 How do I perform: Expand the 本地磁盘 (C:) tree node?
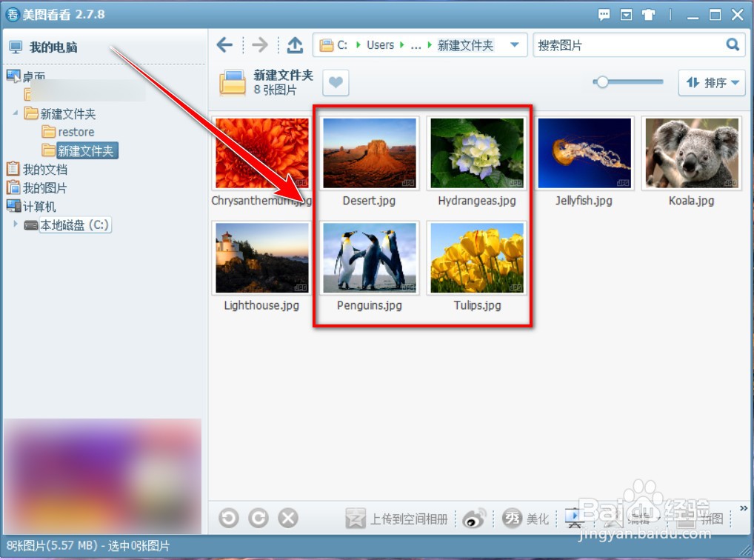pos(16,224)
